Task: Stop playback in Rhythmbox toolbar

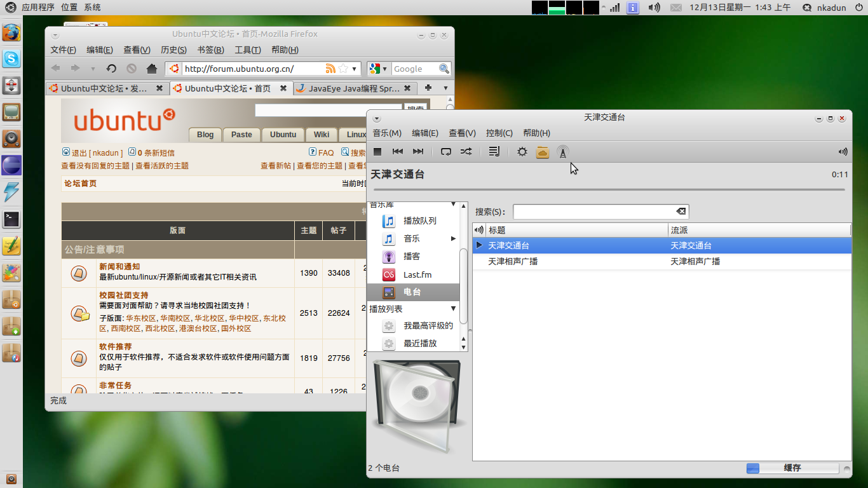Action: pyautogui.click(x=377, y=152)
